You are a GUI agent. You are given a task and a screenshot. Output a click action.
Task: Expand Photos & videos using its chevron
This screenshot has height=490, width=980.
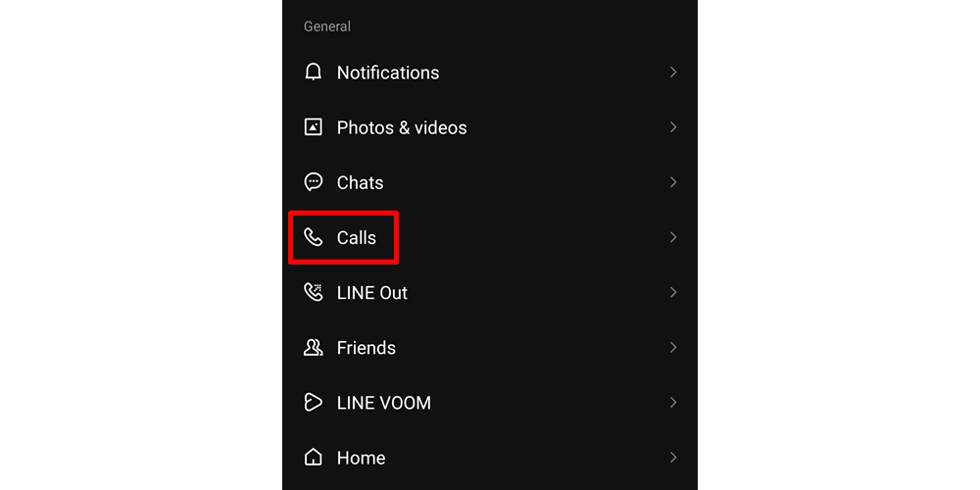(673, 127)
